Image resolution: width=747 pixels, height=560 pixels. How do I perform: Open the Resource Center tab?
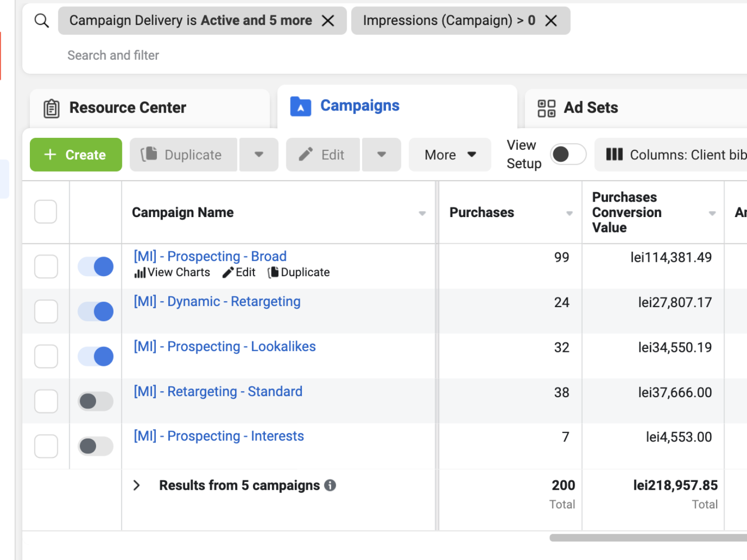pos(127,108)
